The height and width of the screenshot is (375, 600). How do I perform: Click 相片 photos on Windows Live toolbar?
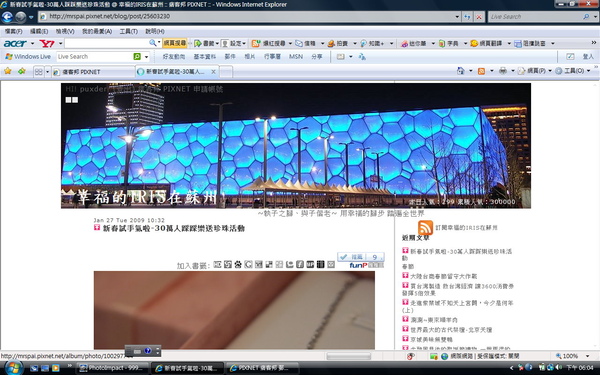[x=250, y=57]
